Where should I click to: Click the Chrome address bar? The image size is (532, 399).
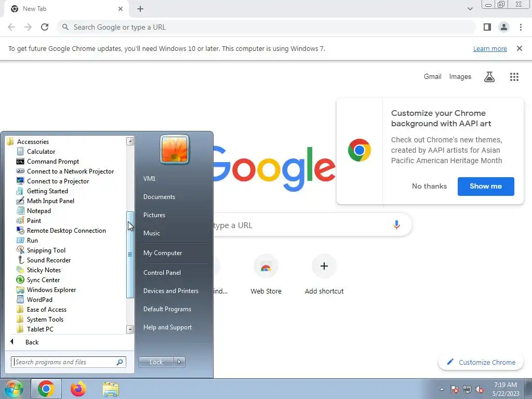coord(267,27)
